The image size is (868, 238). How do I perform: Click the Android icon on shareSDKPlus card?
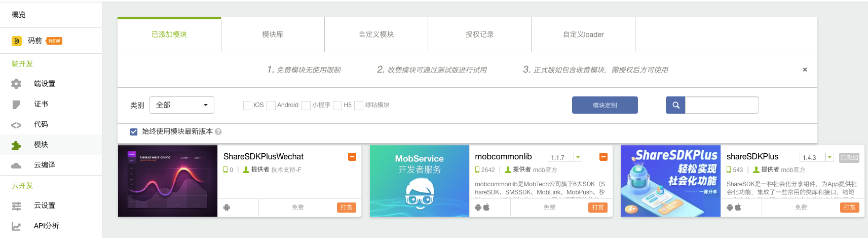730,207
